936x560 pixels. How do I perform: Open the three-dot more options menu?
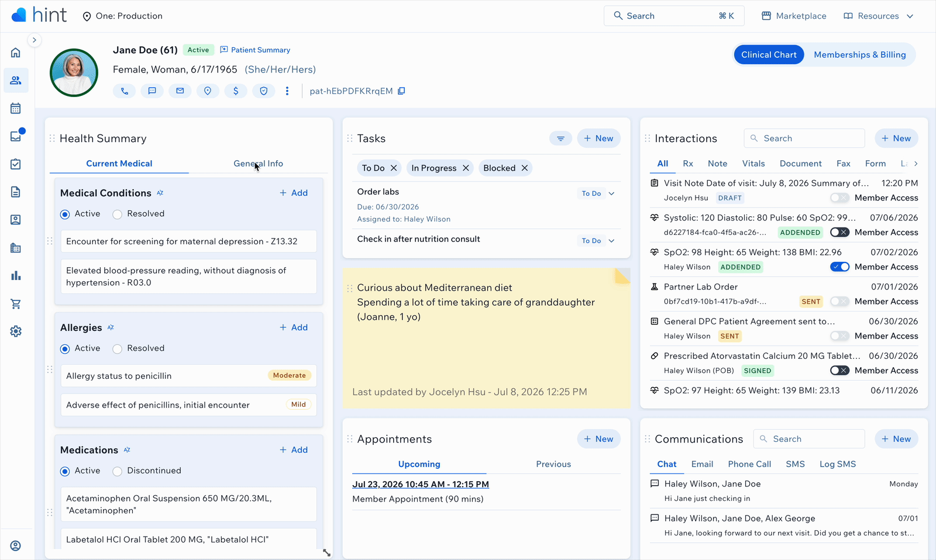tap(287, 91)
